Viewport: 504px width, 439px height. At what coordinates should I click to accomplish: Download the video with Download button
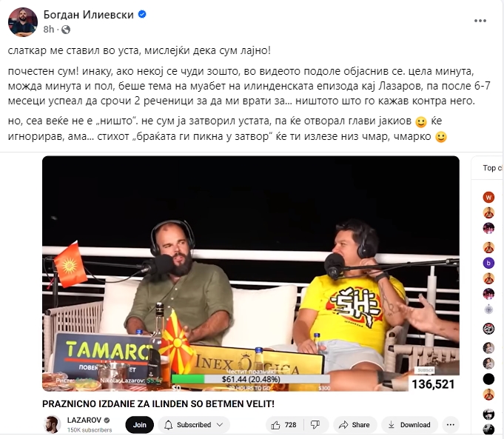tap(410, 425)
